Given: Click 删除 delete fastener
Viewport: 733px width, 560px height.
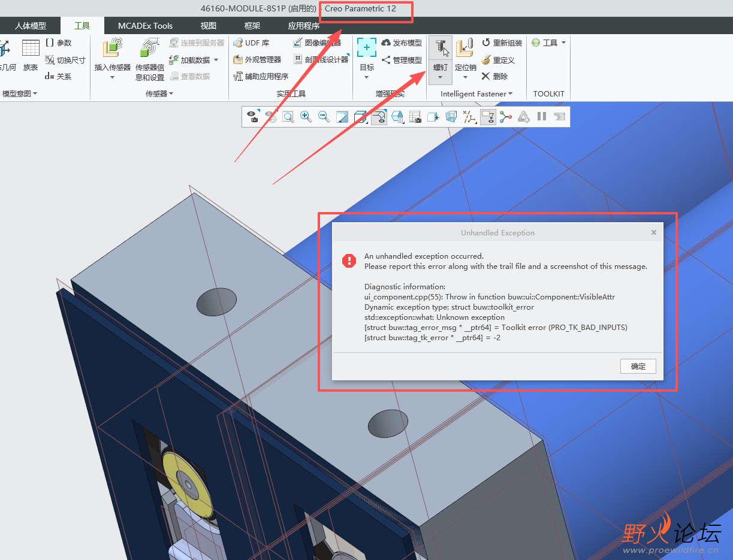Looking at the screenshot, I should pos(494,76).
